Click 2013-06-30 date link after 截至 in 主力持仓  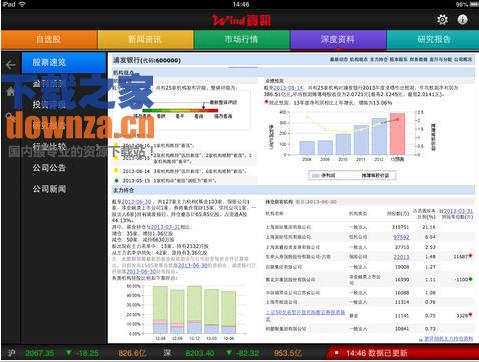(137, 202)
